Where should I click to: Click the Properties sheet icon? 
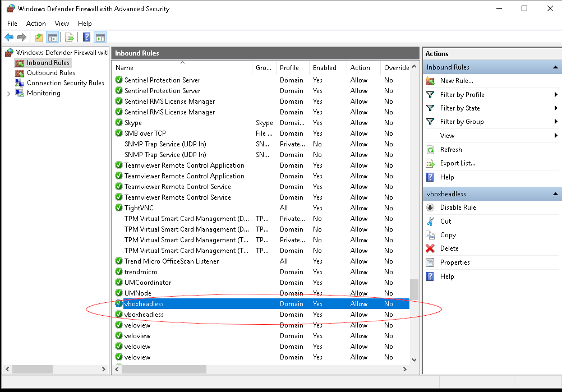point(430,262)
